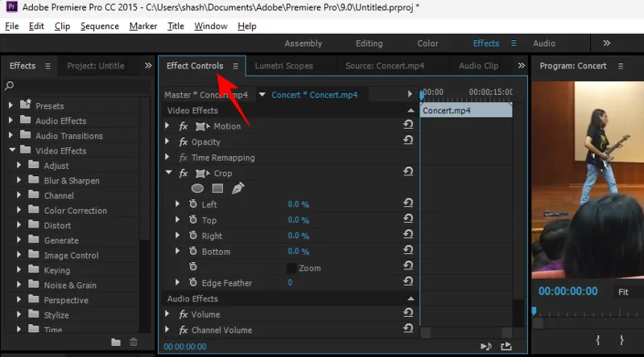Toggle the Opacity effect fx switch
The image size is (644, 357).
coord(184,142)
